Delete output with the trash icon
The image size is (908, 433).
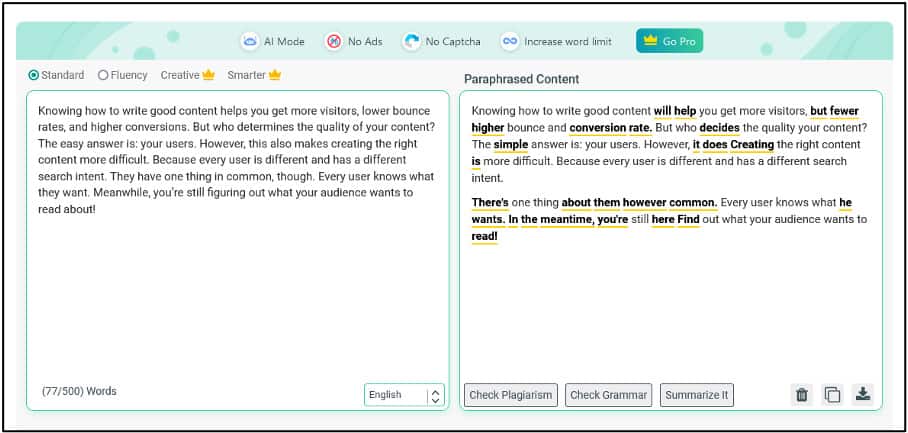[801, 395]
